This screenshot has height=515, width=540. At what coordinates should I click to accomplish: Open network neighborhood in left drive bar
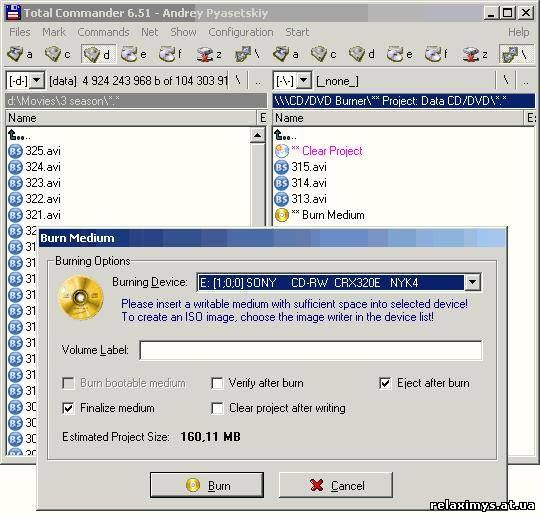247,54
